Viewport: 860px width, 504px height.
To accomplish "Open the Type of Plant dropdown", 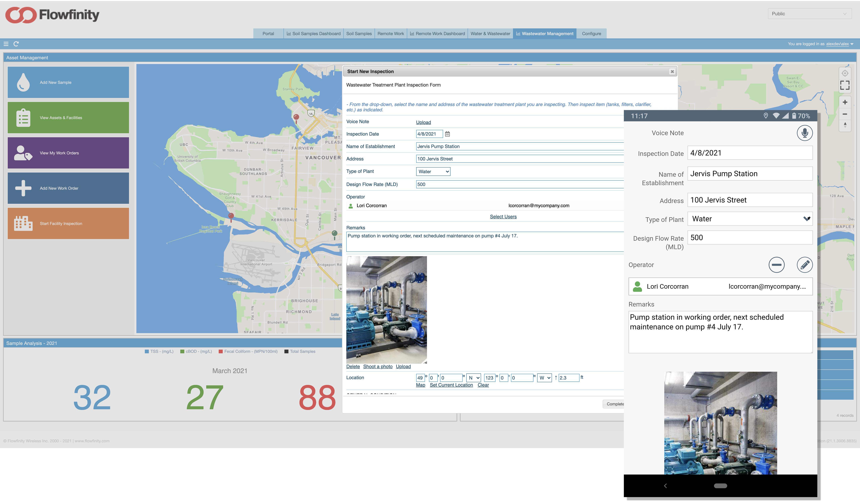I will tap(433, 172).
